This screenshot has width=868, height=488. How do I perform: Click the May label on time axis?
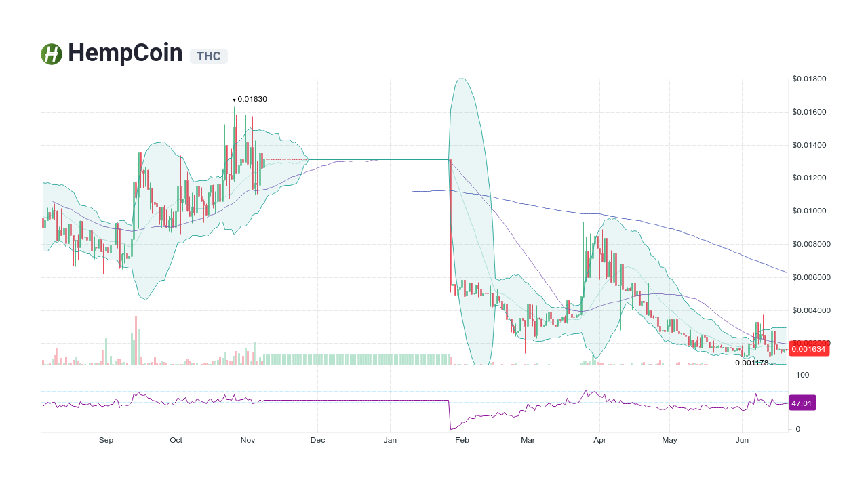[669, 441]
